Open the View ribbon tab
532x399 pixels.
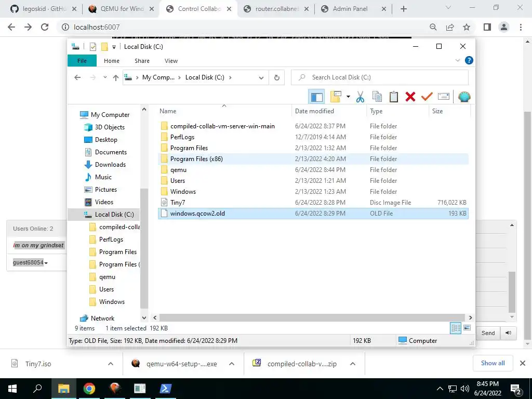pos(171,61)
